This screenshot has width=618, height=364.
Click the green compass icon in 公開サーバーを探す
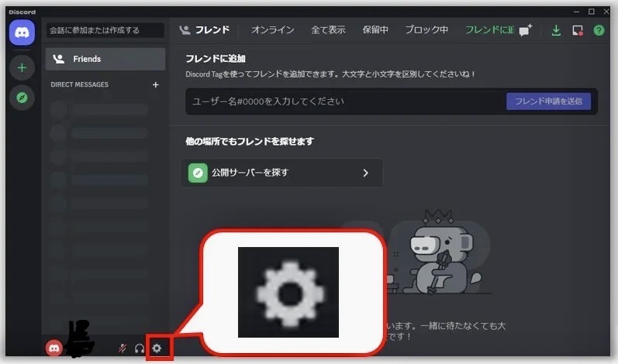[x=198, y=173]
